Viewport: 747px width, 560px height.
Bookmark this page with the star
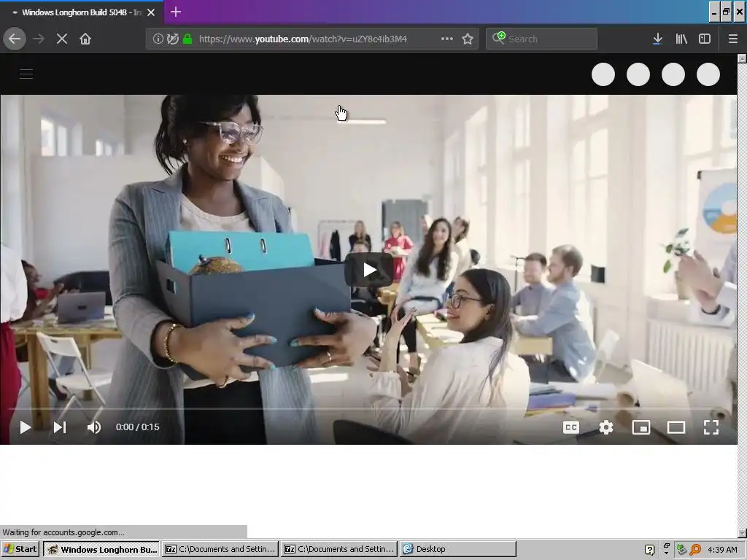(468, 39)
